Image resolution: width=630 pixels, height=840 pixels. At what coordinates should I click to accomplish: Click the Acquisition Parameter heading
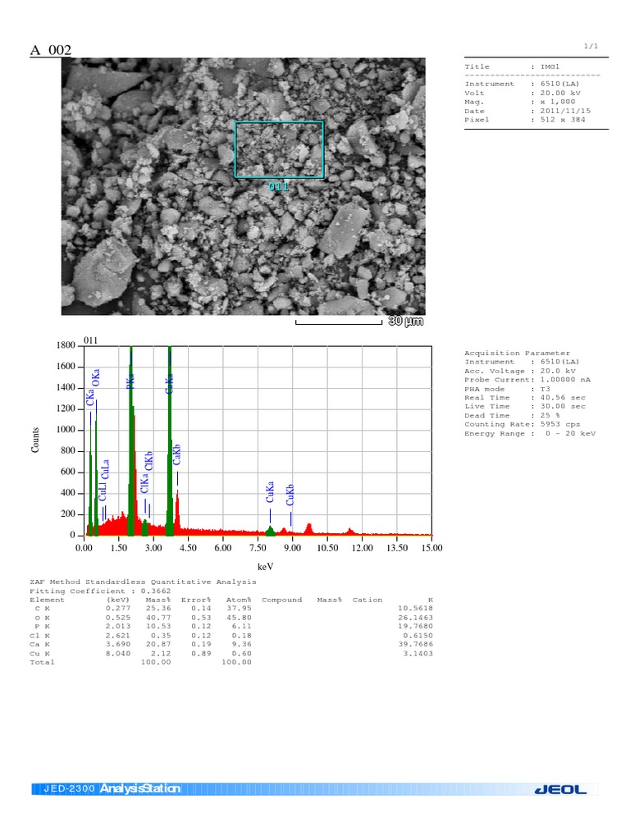pyautogui.click(x=517, y=354)
